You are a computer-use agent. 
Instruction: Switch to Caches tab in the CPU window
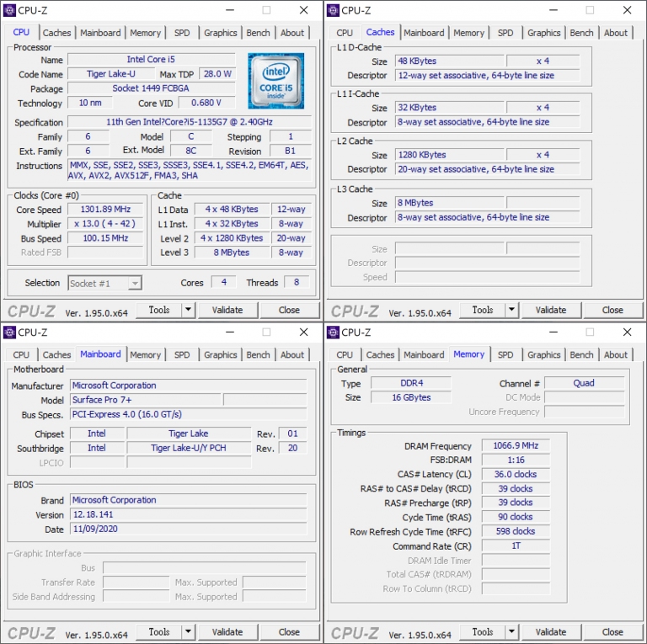click(57, 33)
